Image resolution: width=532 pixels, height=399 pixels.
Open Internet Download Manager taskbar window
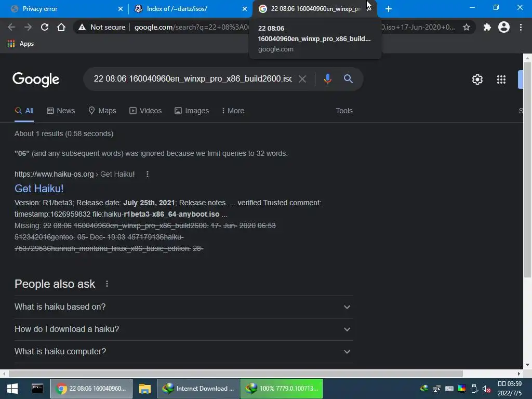(x=198, y=389)
